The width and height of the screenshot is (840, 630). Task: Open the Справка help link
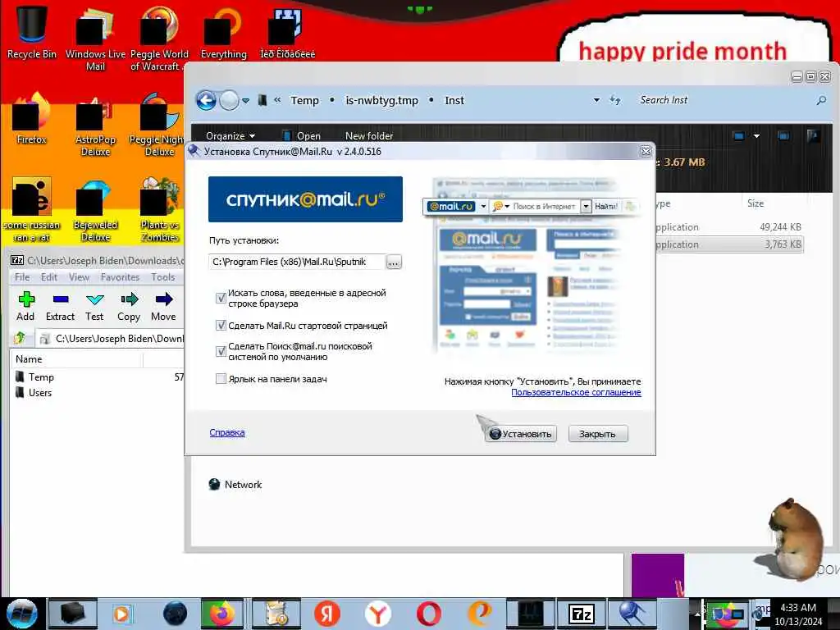[x=227, y=432]
